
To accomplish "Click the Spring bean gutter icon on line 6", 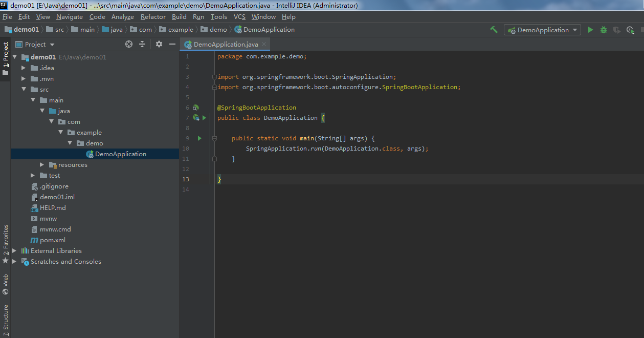I will (x=196, y=107).
